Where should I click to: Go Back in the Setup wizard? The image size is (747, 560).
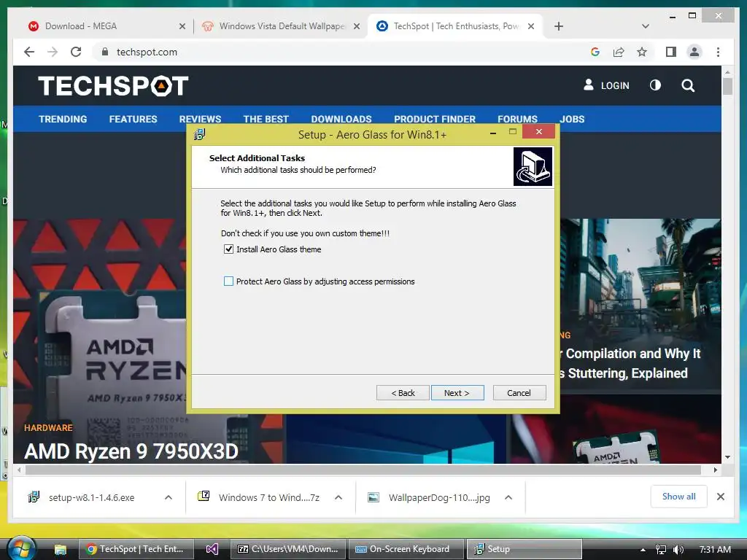[x=403, y=393]
